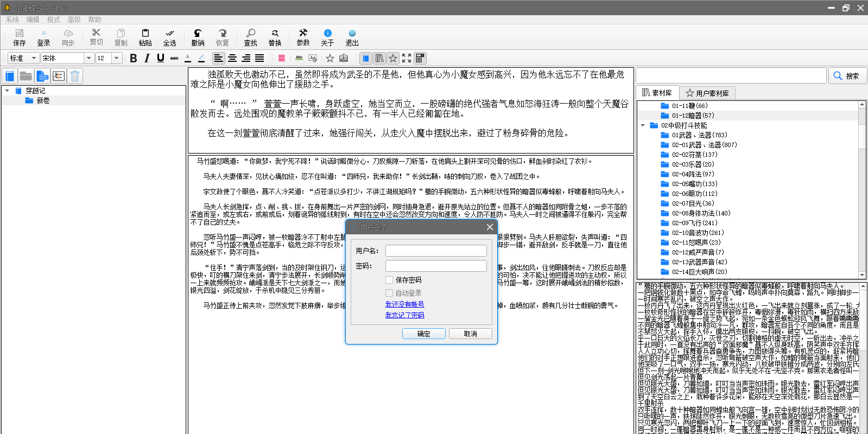Toggle fullscreen mode icon in format bar

(407, 58)
